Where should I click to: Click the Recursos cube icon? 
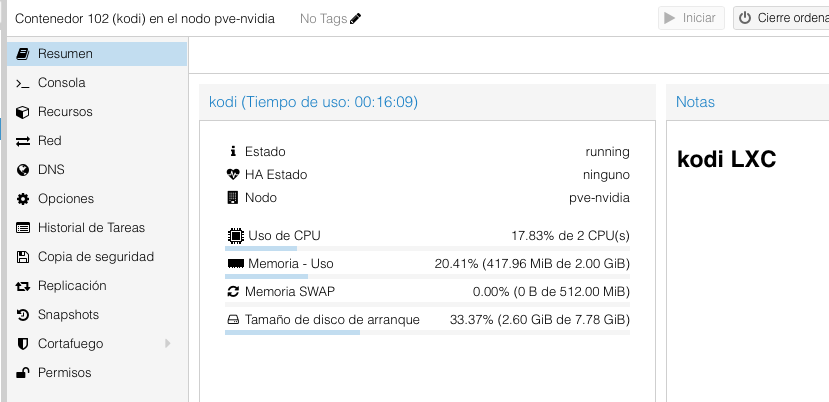coord(23,112)
